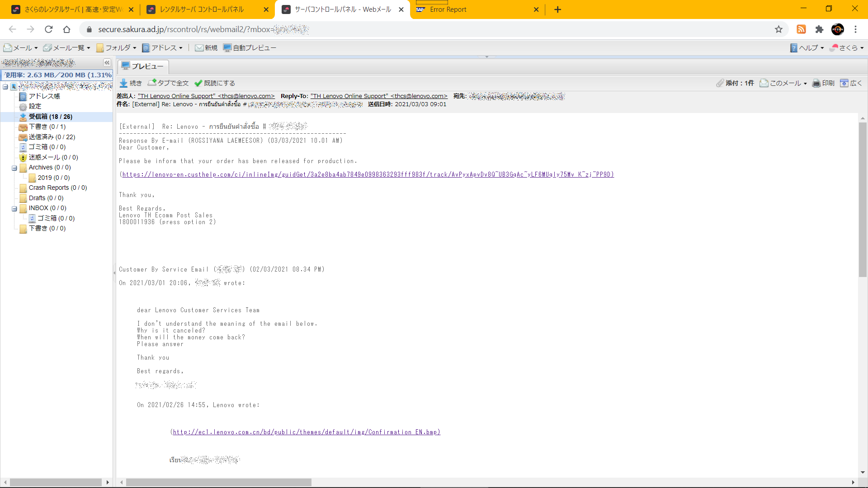This screenshot has height=488, width=868.
Task: Open the ecl.lenovo.com.cn Confirmation_EN.bmp link
Action: (x=306, y=432)
